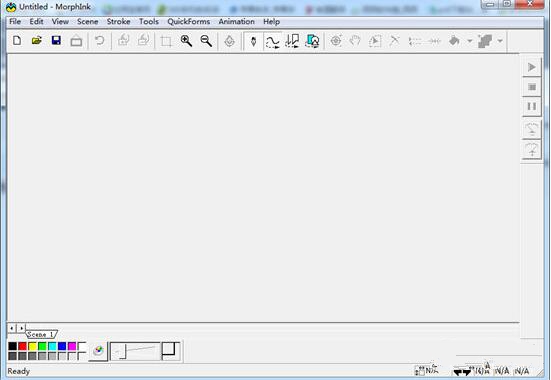Screen dimensions: 551x380
Task: Click the New document icon
Action: pos(17,41)
